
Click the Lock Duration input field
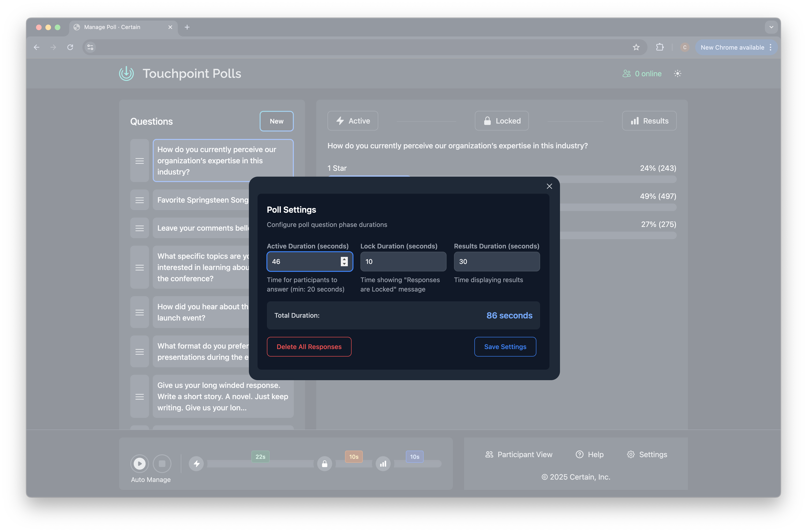click(x=403, y=262)
